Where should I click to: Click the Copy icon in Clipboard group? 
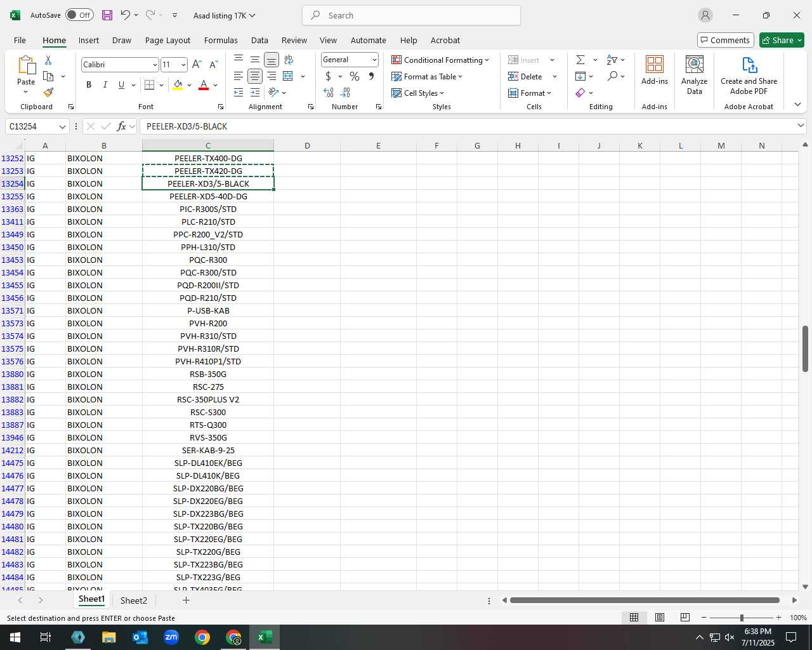(48, 76)
